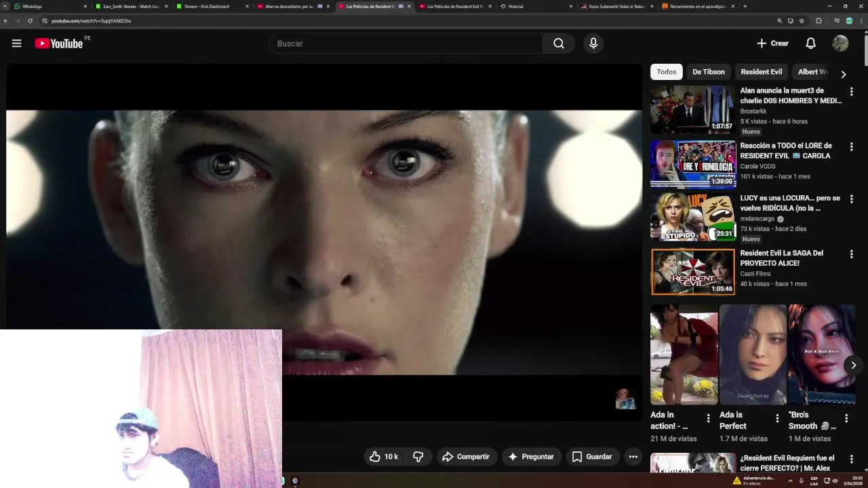Click the search magnifier button

559,43
